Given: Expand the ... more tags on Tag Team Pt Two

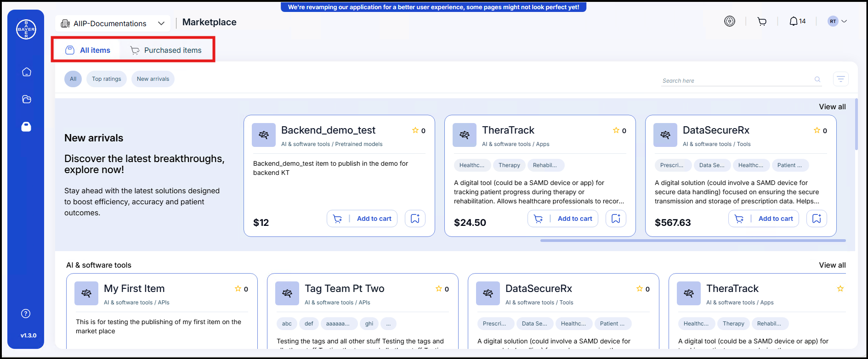Looking at the screenshot, I should click(388, 324).
